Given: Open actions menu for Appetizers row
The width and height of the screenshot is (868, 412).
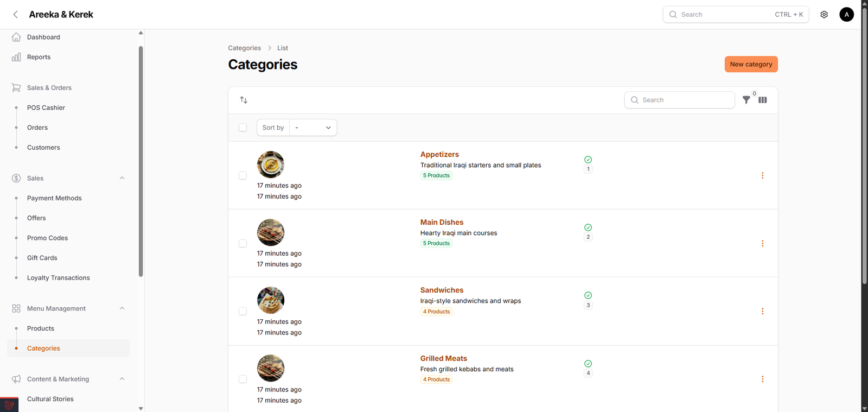Looking at the screenshot, I should (x=762, y=175).
